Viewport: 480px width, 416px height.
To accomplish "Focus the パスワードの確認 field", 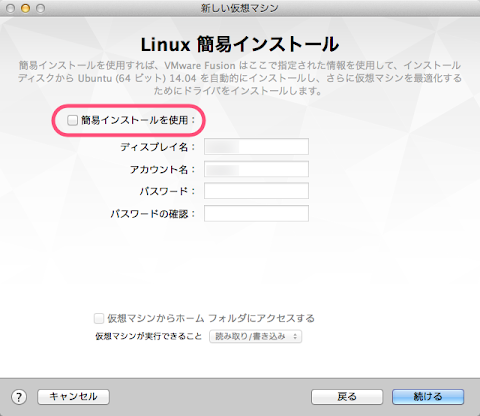I will point(256,214).
